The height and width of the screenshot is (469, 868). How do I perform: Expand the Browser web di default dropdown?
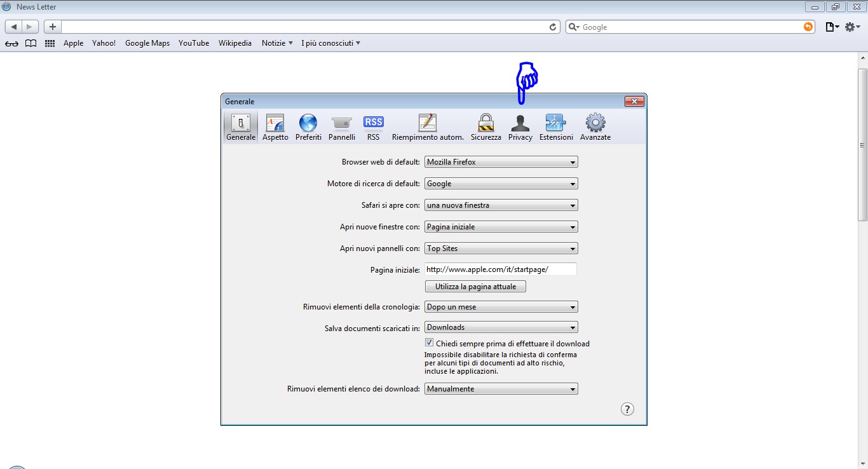pos(501,162)
